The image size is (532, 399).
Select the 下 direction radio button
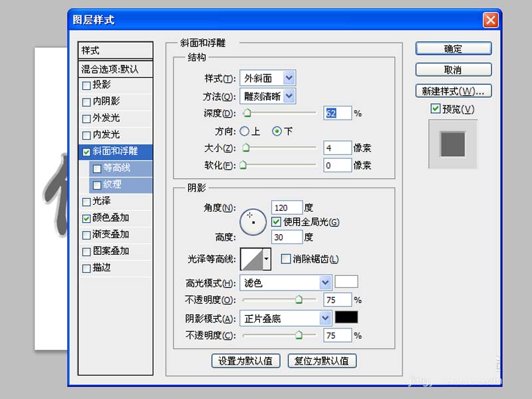[x=277, y=131]
